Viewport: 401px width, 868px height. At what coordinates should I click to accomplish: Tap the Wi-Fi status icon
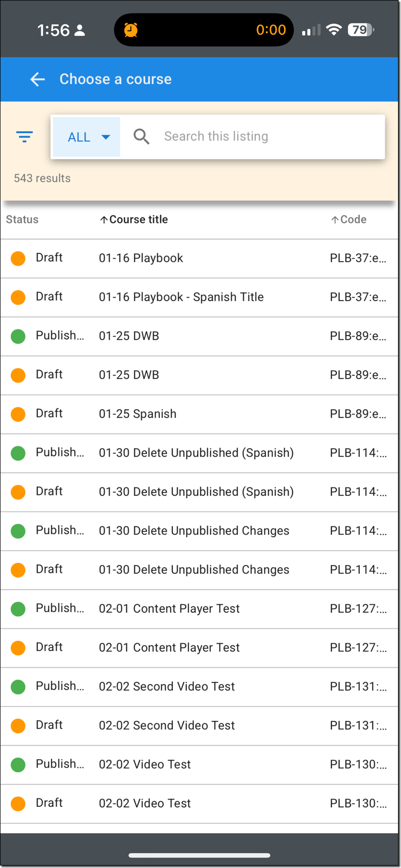tap(334, 30)
